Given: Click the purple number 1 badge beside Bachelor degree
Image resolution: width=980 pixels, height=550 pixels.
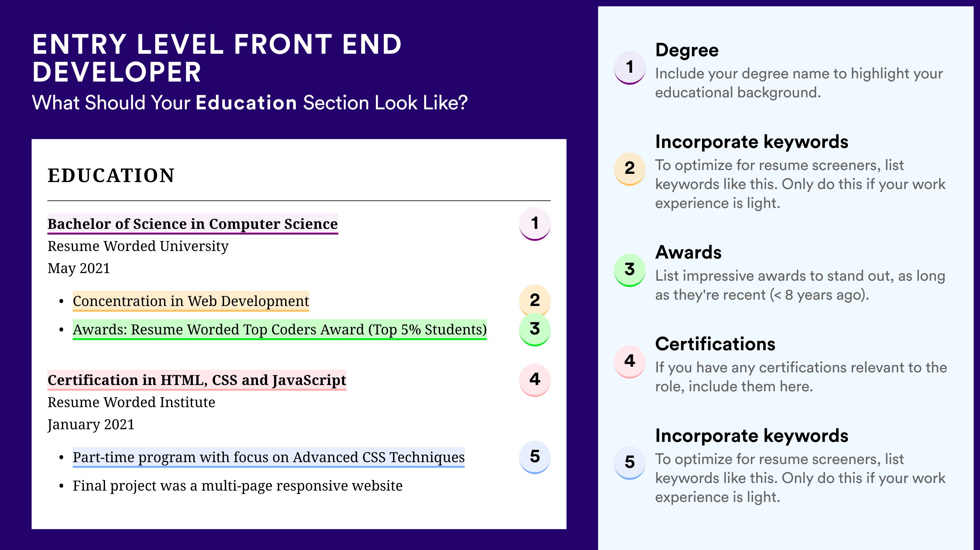Looking at the screenshot, I should tap(535, 224).
